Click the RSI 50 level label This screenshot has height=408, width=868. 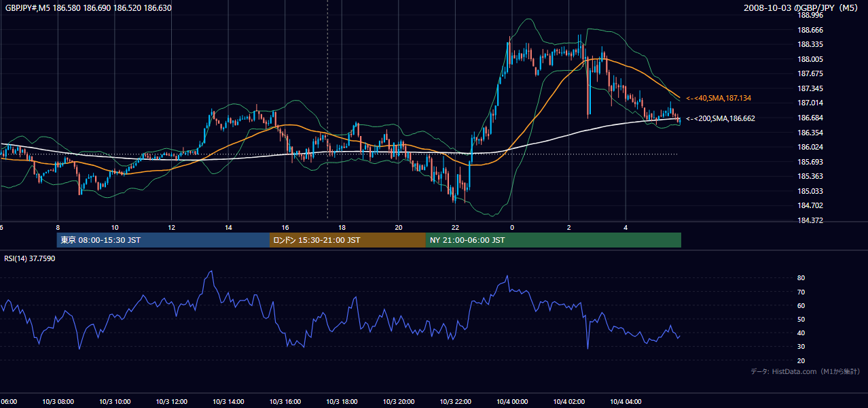tap(801, 319)
